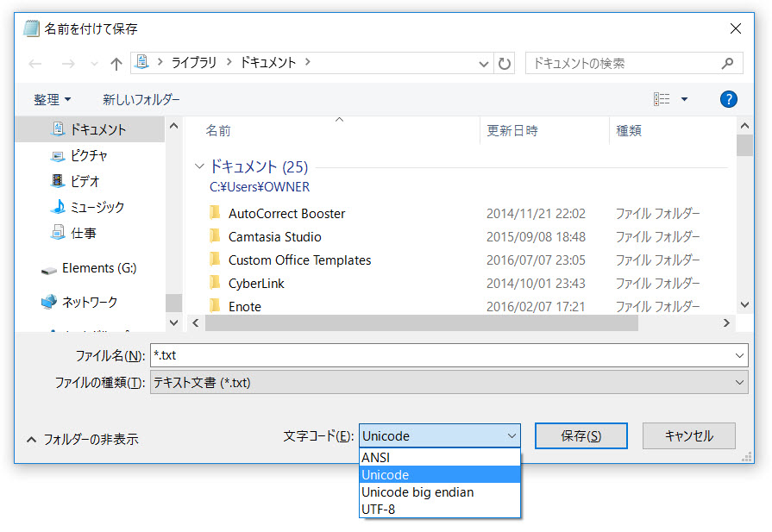Viewport: 772px width, 532px height.
Task: Click the 新しいフォルダー button
Action: pyautogui.click(x=141, y=99)
